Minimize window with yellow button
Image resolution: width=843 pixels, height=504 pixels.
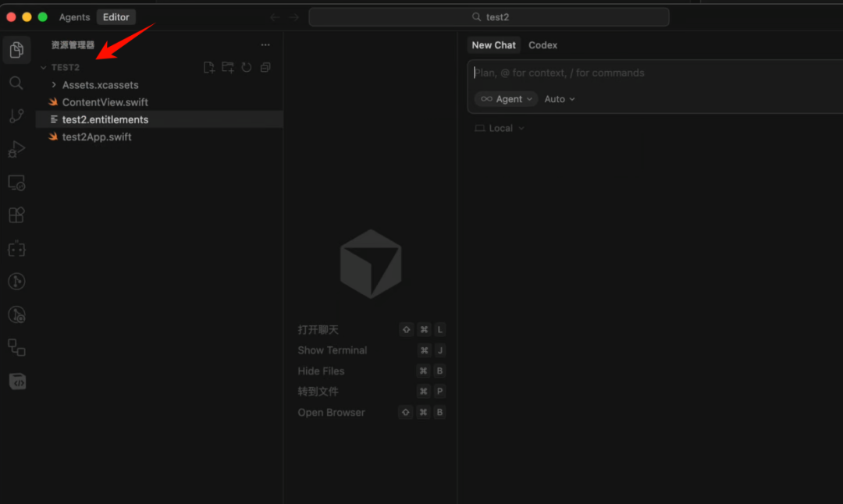point(27,17)
